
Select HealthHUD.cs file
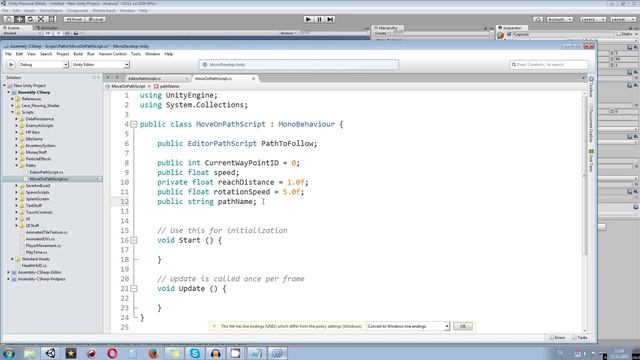34,266
